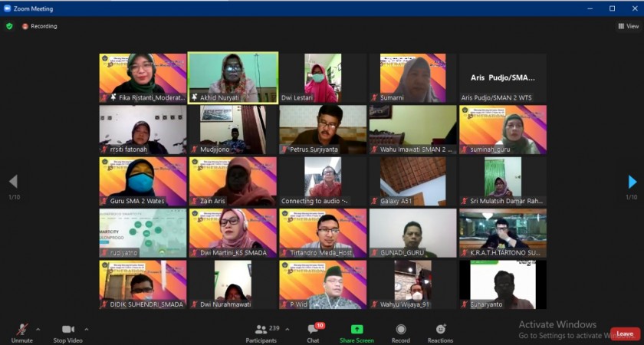Click the Stop Video camera icon
The height and width of the screenshot is (345, 644).
67,330
